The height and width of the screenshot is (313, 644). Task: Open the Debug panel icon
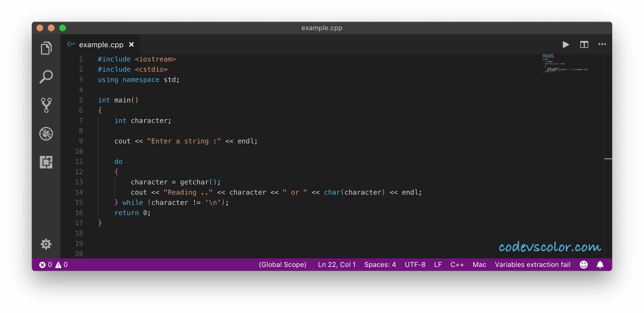[x=46, y=133]
